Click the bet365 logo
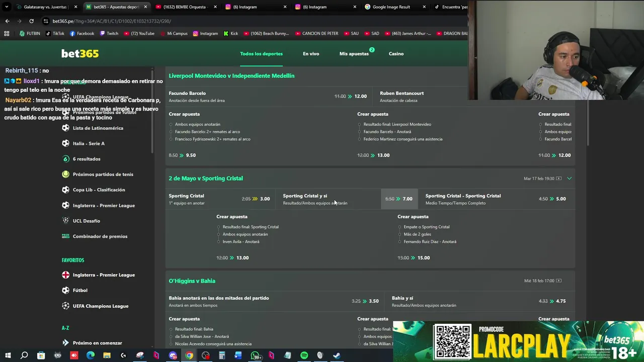Screen dimensions: 644x362 pos(80,53)
